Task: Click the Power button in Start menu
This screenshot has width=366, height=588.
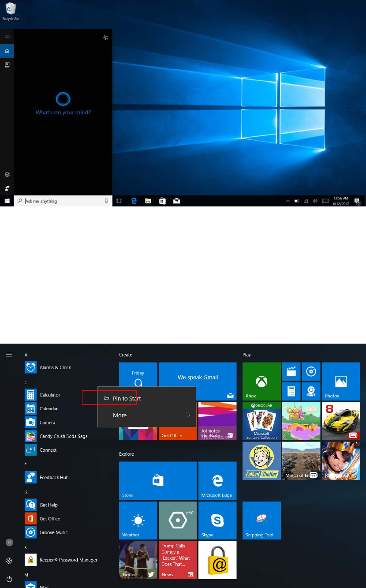Action: [x=9, y=579]
